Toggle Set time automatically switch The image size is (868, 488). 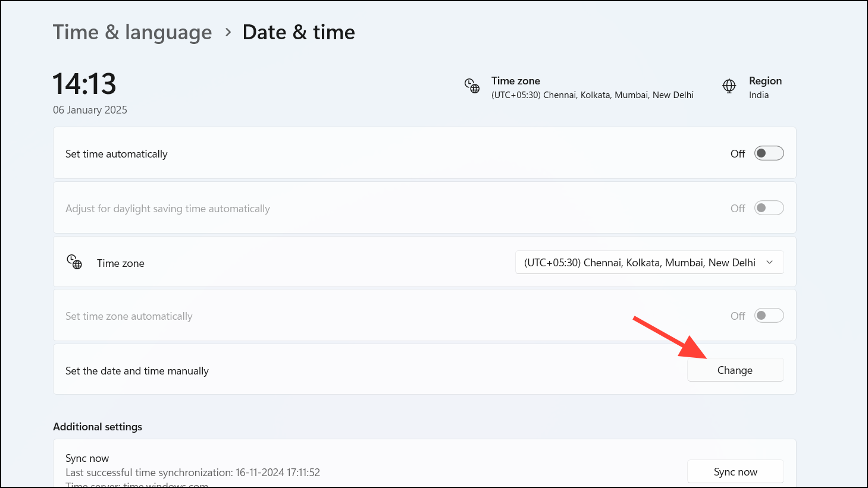pyautogui.click(x=769, y=153)
